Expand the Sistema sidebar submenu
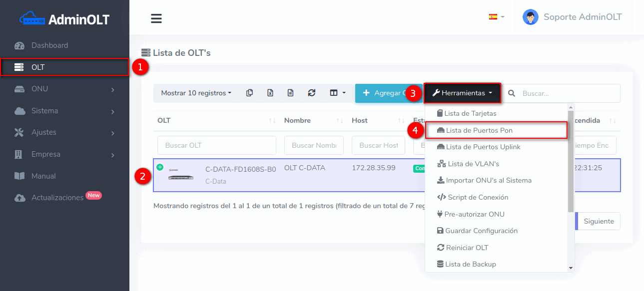Screen dimensions: 644x291 (x=64, y=111)
